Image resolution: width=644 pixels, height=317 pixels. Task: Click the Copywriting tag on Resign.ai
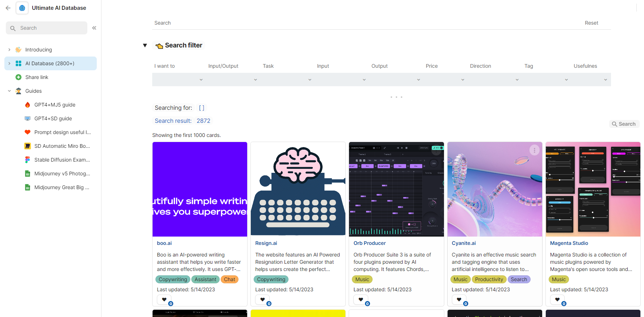pyautogui.click(x=271, y=279)
